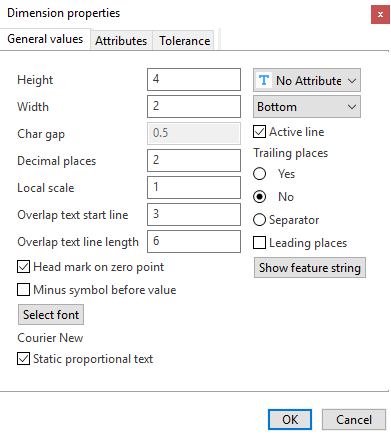Viewport: 391px width, 447px height.
Task: Select the No trailing places option
Action: (x=259, y=197)
